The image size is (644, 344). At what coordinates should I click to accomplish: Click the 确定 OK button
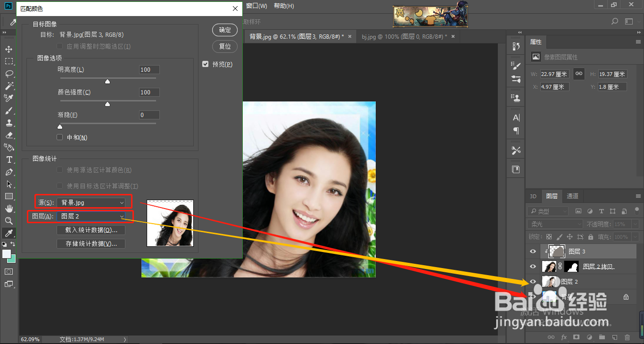point(225,30)
